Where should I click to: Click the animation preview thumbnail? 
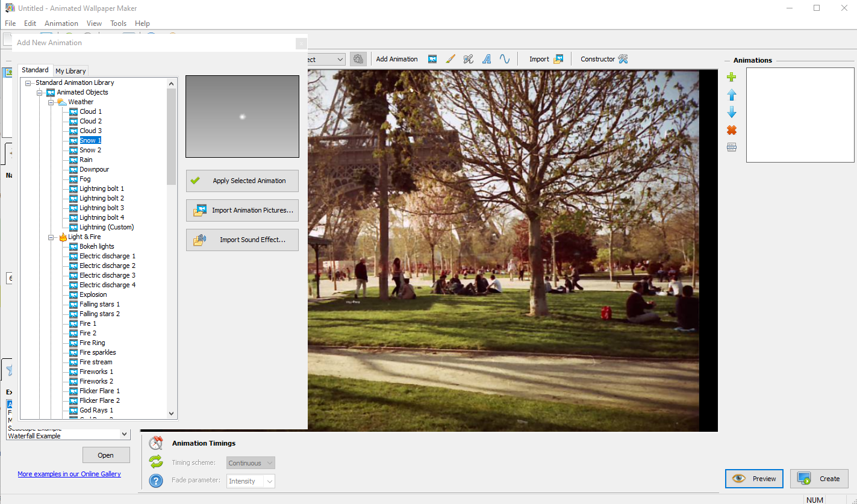tap(242, 117)
